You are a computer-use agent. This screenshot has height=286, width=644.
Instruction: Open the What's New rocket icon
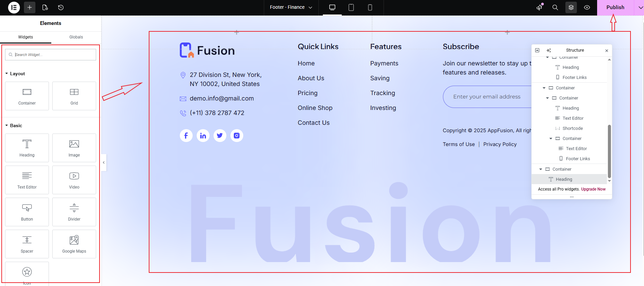540,7
